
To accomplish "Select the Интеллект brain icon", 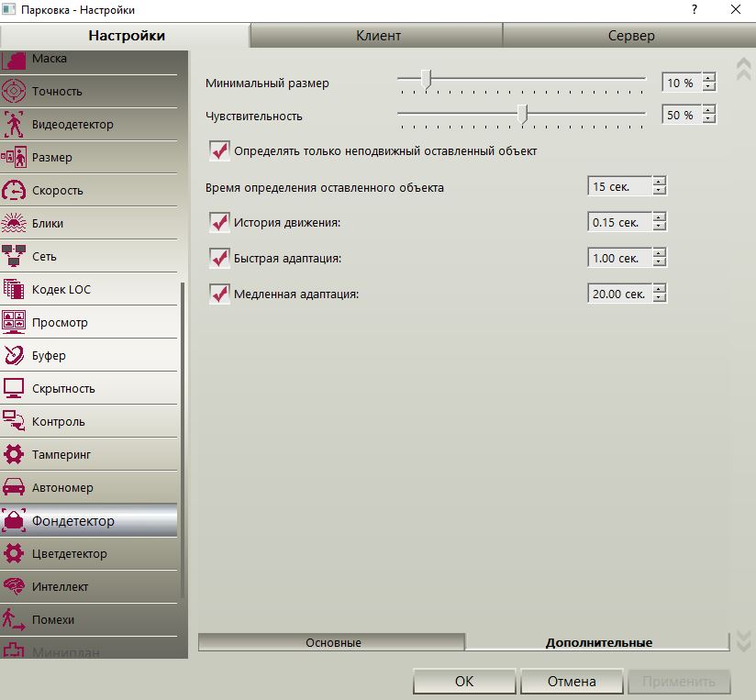I will point(14,586).
